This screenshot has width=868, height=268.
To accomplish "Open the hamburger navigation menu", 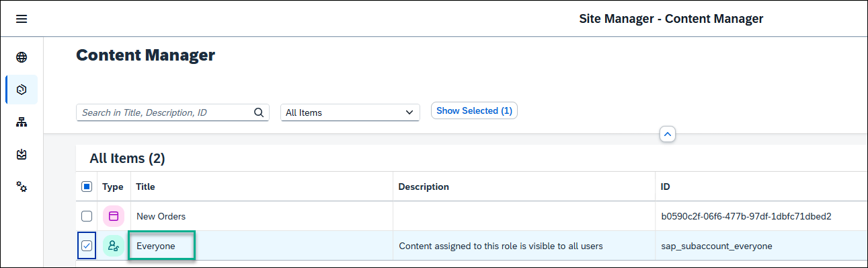I will tap(22, 19).
